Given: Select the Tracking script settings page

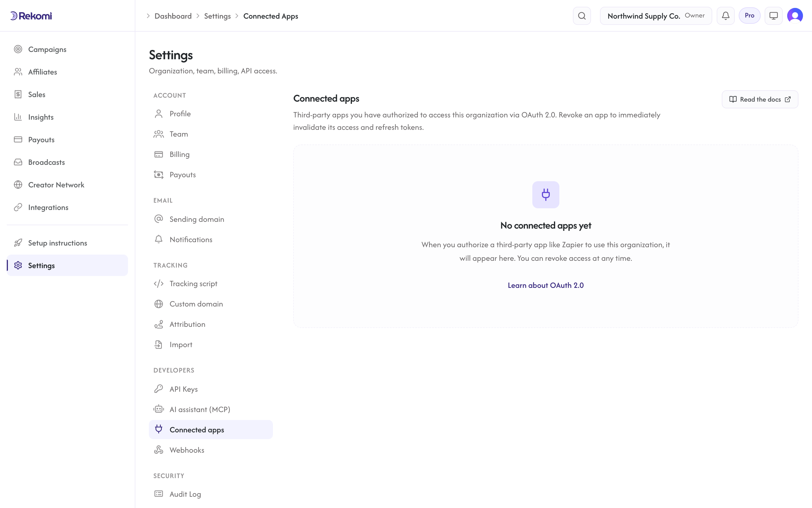Looking at the screenshot, I should click(x=211, y=284).
